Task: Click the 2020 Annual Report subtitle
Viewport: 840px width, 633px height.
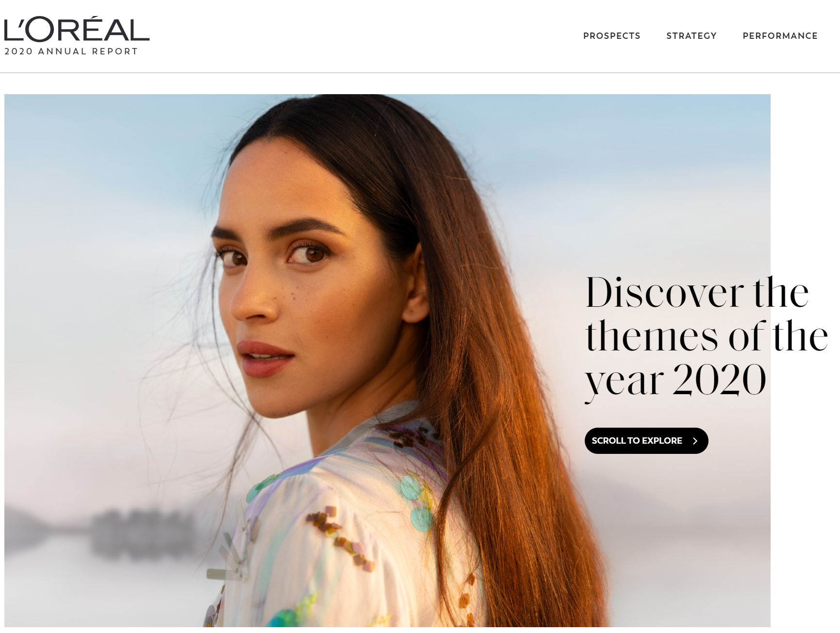Action: (71, 51)
